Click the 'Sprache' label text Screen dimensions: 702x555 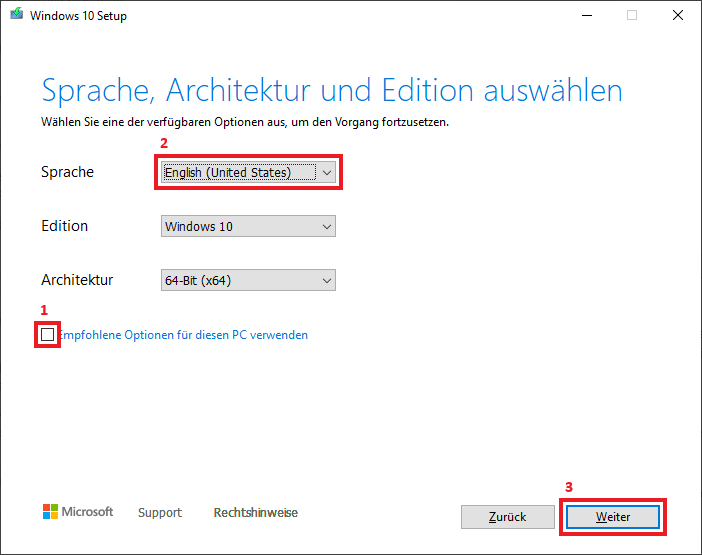click(x=68, y=172)
